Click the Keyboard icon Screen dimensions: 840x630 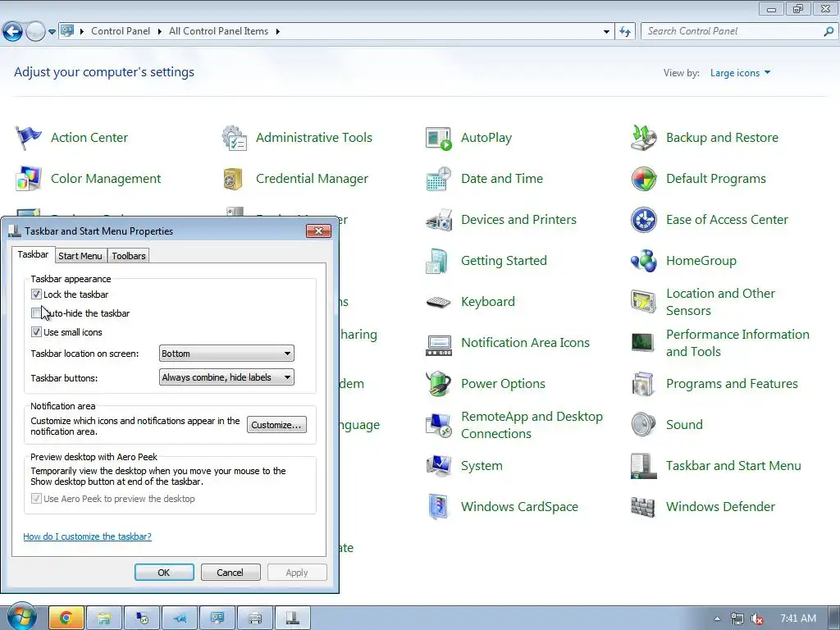[439, 302]
